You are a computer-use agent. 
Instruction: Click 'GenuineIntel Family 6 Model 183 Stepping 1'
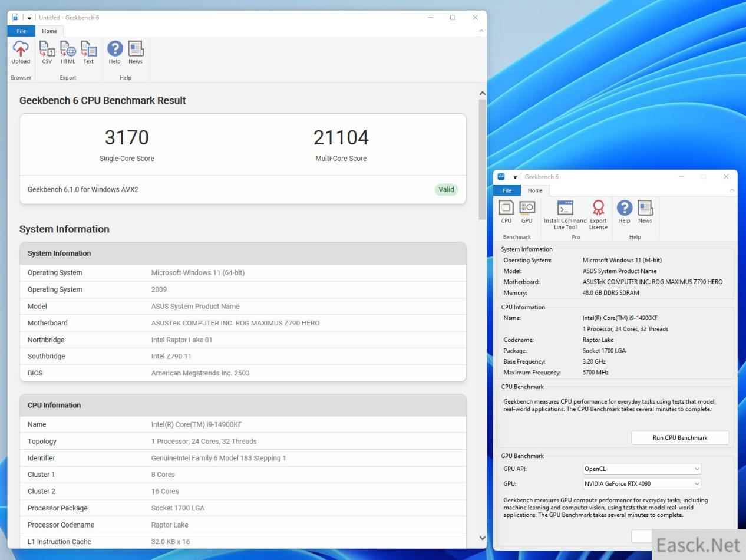pyautogui.click(x=219, y=458)
